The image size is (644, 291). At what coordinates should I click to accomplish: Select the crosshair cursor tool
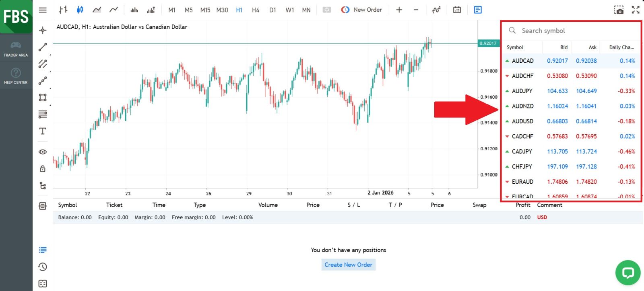[43, 30]
